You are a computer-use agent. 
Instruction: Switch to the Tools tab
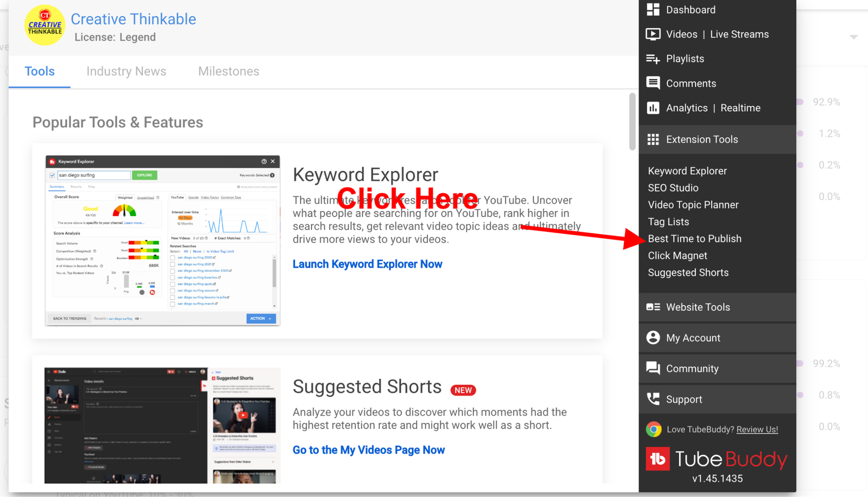click(40, 71)
